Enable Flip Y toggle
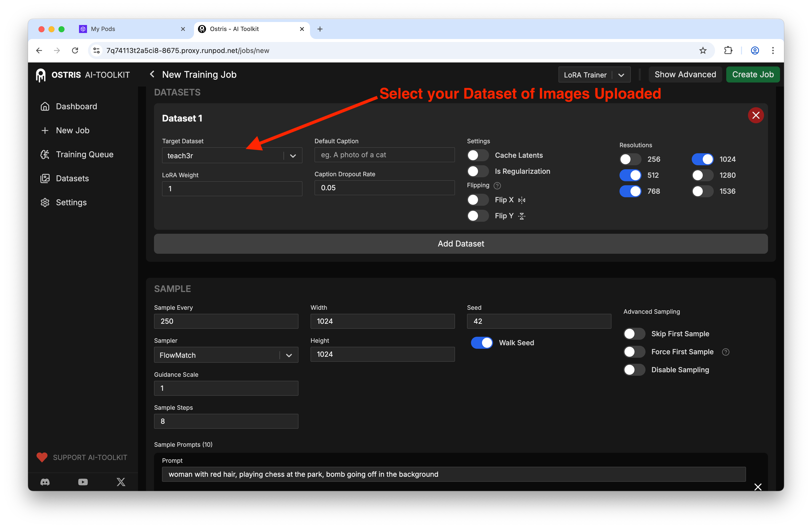Image resolution: width=812 pixels, height=528 pixels. pos(478,216)
